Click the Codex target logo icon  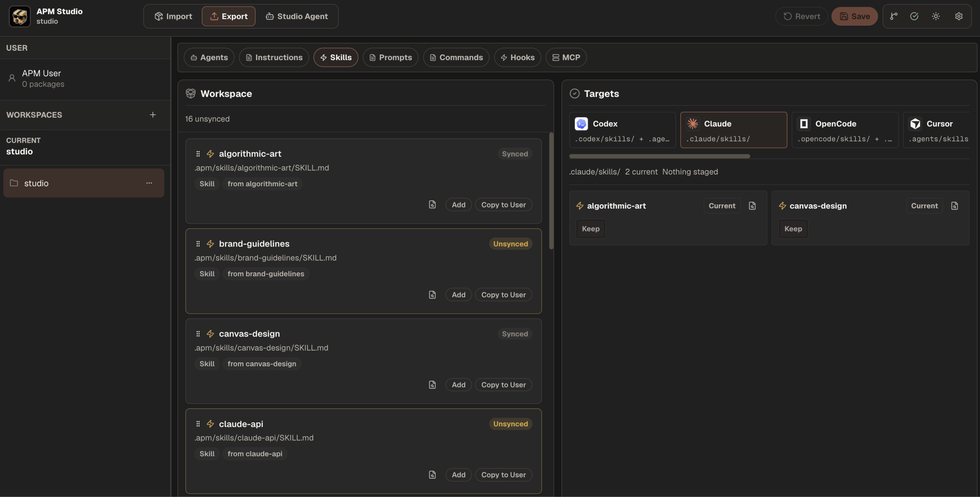tap(581, 124)
